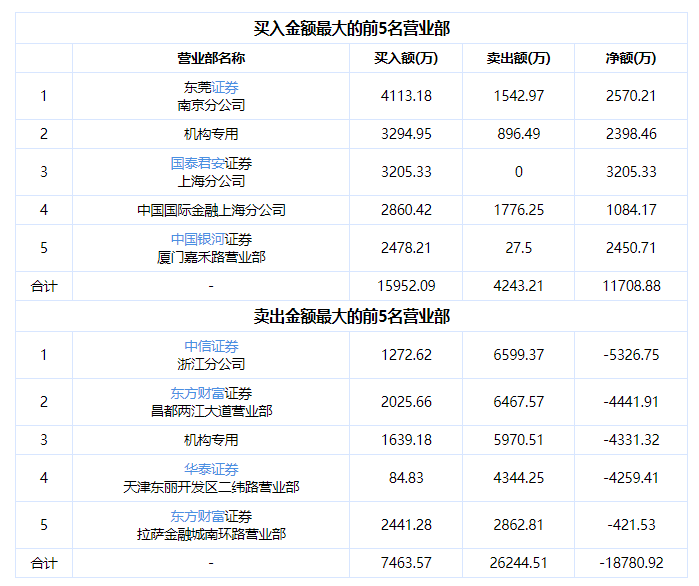Select buy amount 2478.21
Viewport: 699px width, 586px height.
point(406,248)
